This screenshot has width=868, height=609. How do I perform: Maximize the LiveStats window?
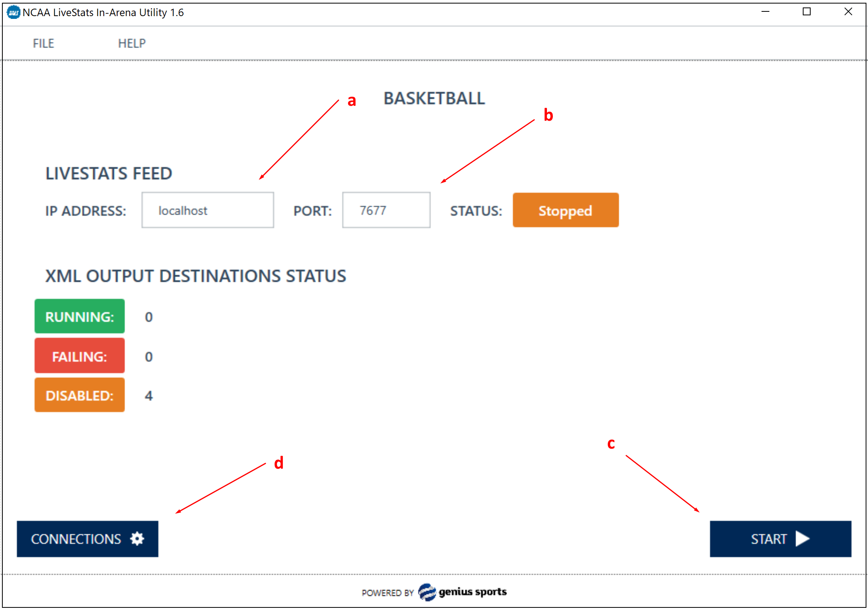(x=806, y=12)
